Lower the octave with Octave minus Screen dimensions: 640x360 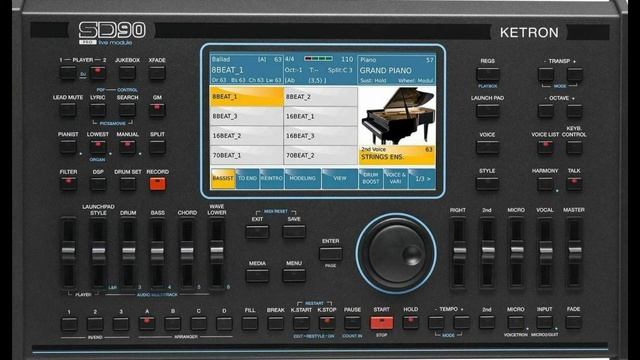click(546, 111)
